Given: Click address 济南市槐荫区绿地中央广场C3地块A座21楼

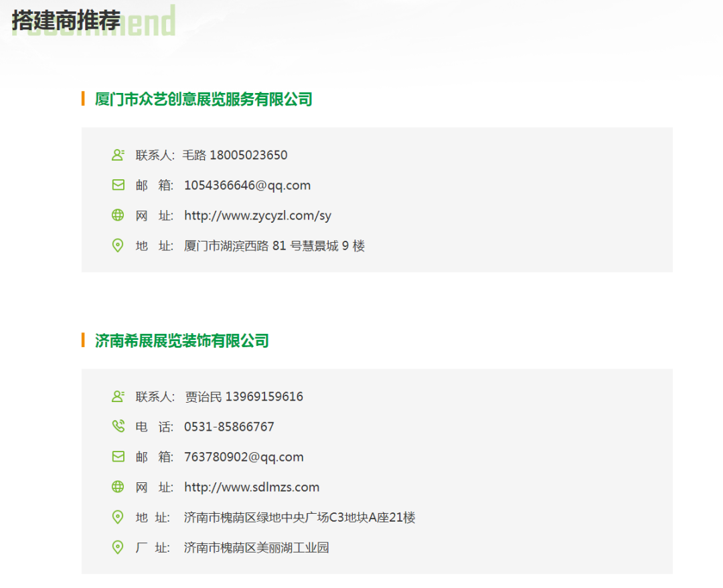Looking at the screenshot, I should tap(299, 518).
